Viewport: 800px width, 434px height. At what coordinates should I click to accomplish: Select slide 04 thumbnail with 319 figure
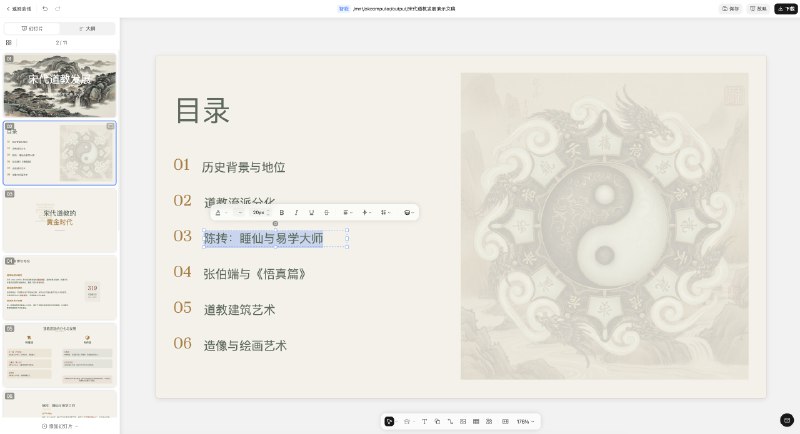point(60,288)
